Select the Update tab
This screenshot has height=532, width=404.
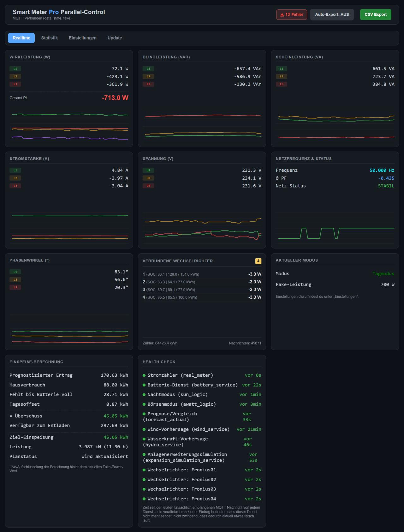pos(115,38)
